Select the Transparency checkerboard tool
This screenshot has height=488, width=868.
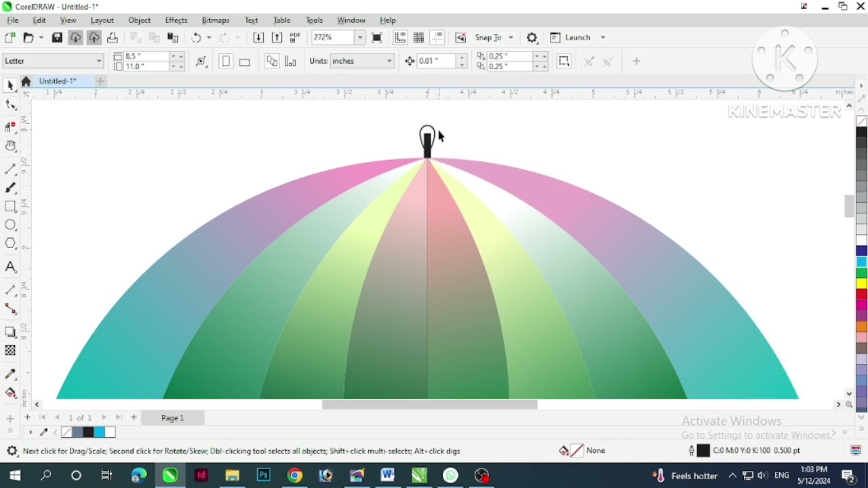pos(10,350)
